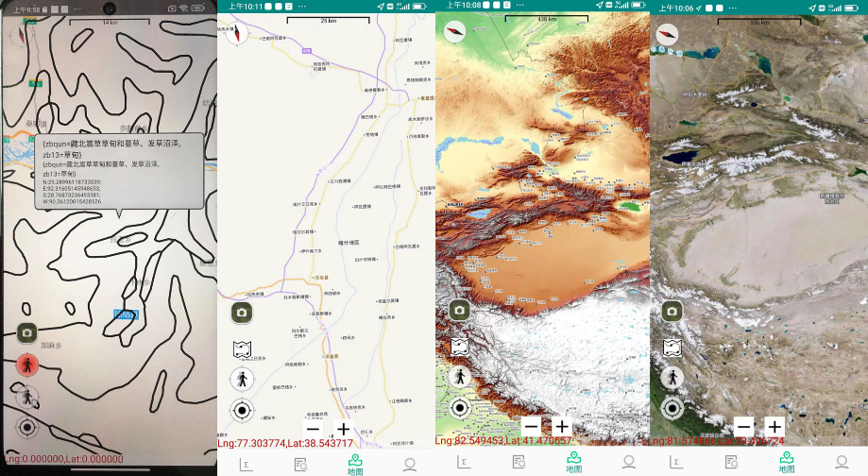Screen dimensions: 868x476
Task: Tap the compass on the 25 km street map
Action: click(x=238, y=34)
